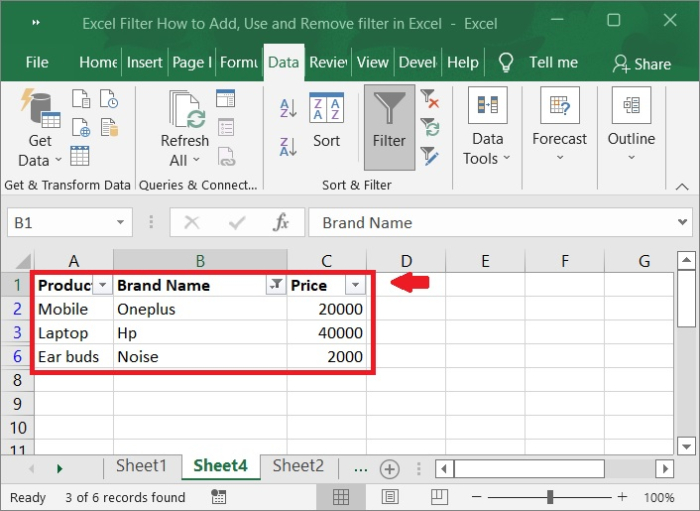Switch to Page Layout tab
The height and width of the screenshot is (511, 700).
(192, 62)
